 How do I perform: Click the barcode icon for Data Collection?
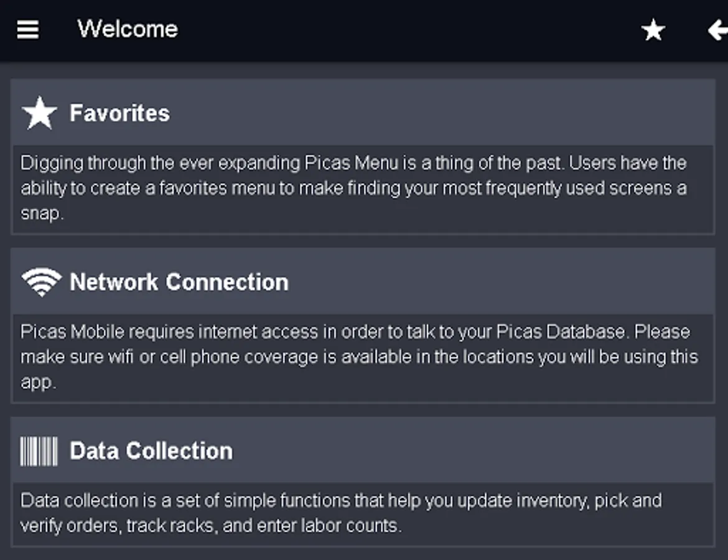click(39, 451)
